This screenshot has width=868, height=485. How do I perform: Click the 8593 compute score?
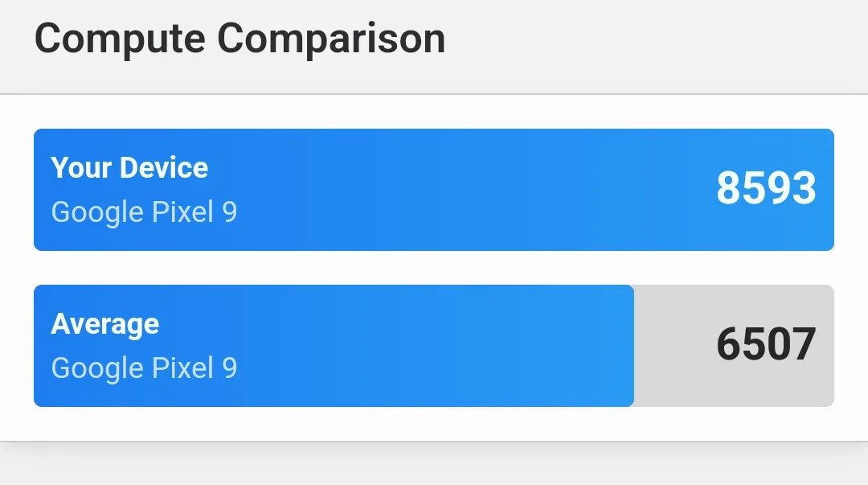766,188
